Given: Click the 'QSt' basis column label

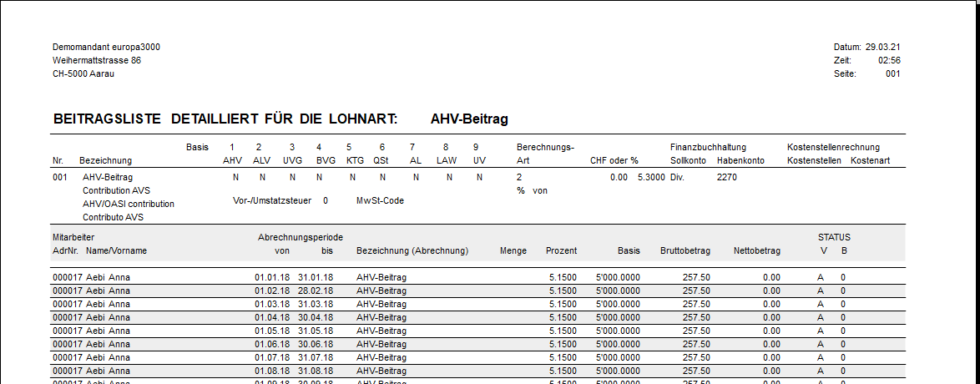Looking at the screenshot, I should 381,161.
